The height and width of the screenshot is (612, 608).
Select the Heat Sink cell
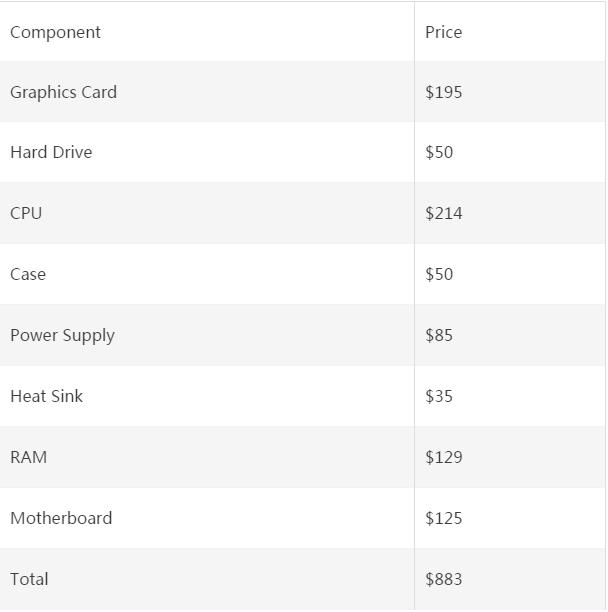(x=46, y=396)
